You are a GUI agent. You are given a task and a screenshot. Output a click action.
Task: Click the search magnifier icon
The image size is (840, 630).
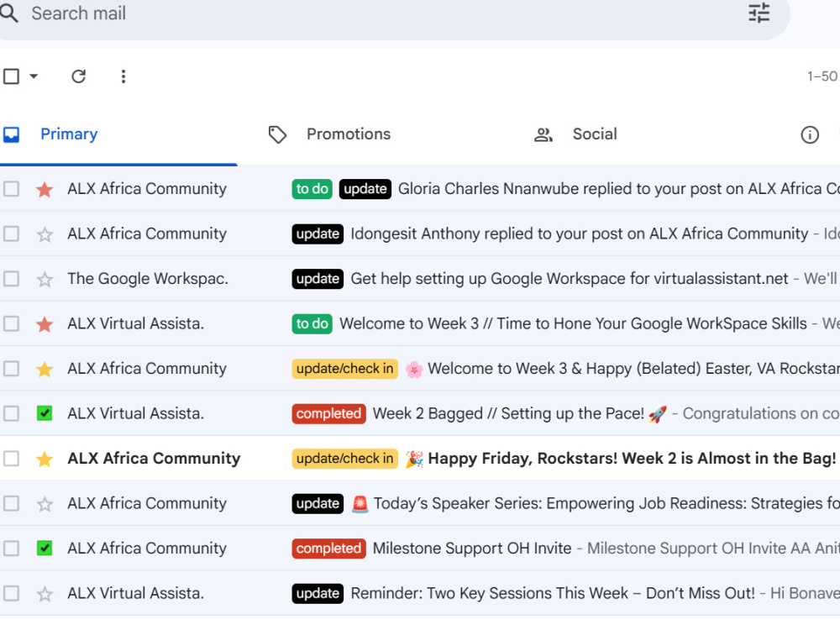pos(9,13)
